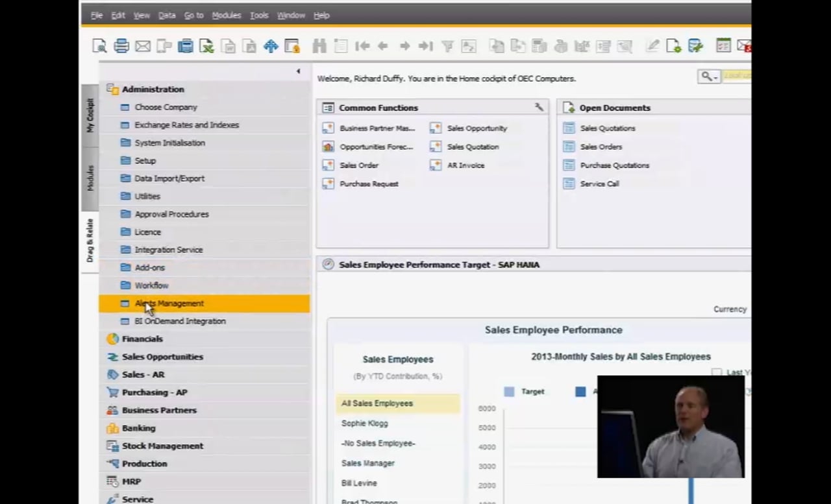Open Exchange Rates and Indexes

pos(186,125)
